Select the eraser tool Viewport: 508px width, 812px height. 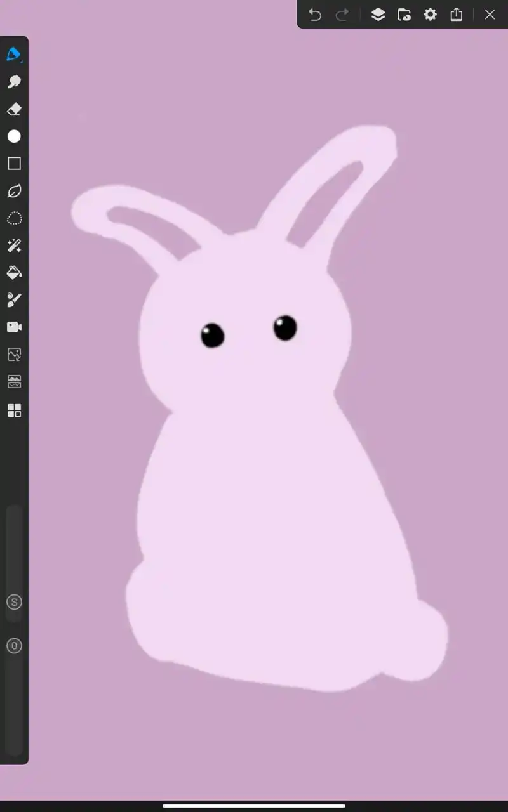point(14,109)
